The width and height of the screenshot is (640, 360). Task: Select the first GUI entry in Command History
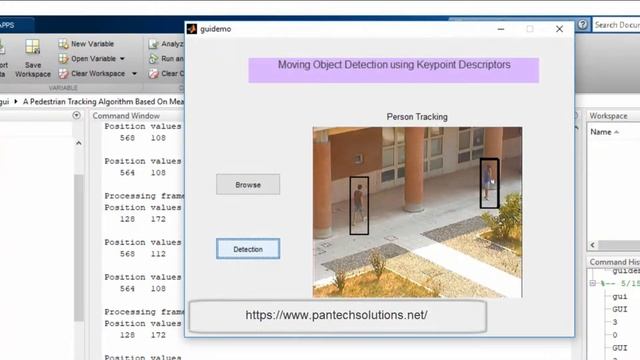[x=620, y=309]
